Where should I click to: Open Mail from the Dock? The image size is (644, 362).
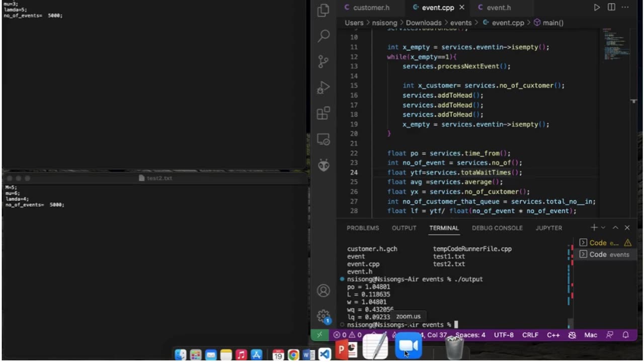[211, 355]
